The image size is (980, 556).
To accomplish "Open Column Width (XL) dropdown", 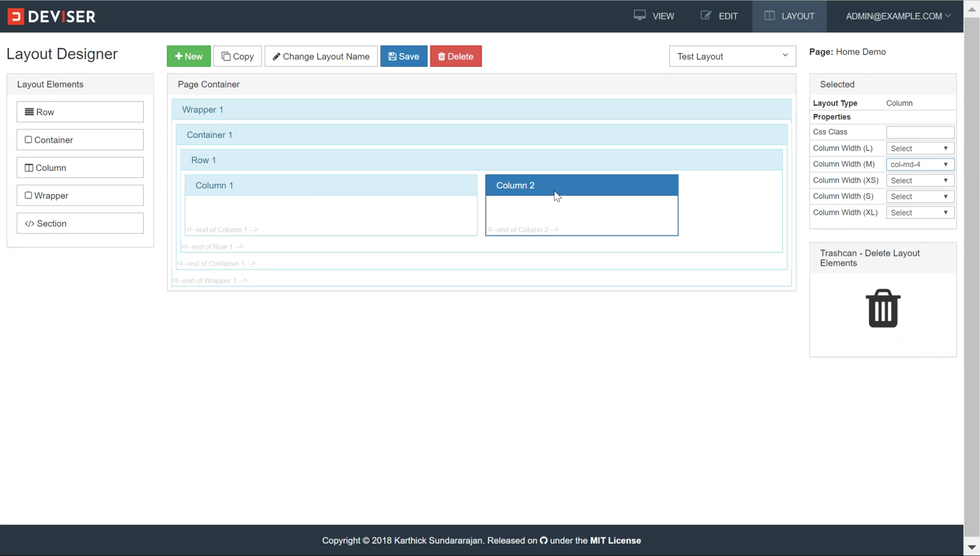I will (x=920, y=213).
